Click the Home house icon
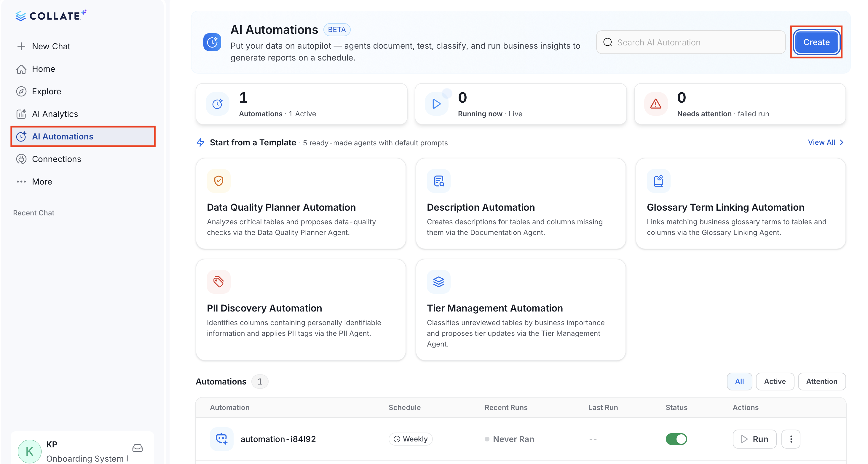Viewport: 868px width, 464px height. pos(21,69)
